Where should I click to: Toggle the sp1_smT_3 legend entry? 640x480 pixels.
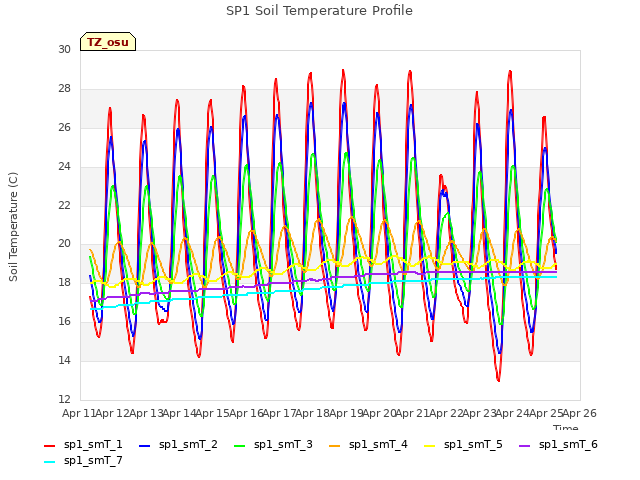(x=273, y=444)
